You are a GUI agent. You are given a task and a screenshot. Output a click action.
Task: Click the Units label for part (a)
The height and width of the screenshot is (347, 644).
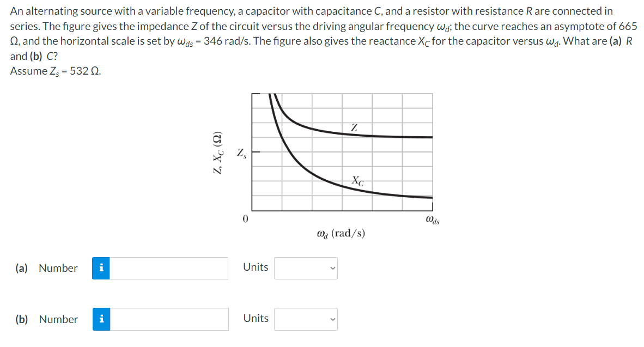255,267
